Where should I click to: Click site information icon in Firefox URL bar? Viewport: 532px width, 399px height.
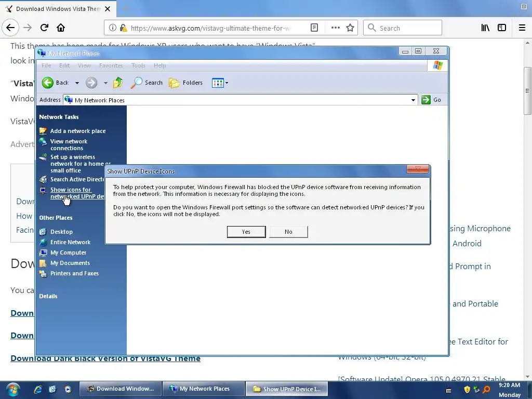pos(113,28)
